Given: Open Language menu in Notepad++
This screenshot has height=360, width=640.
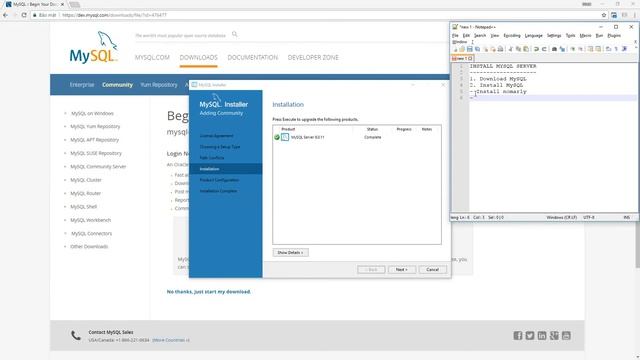Looking at the screenshot, I should pos(533,36).
